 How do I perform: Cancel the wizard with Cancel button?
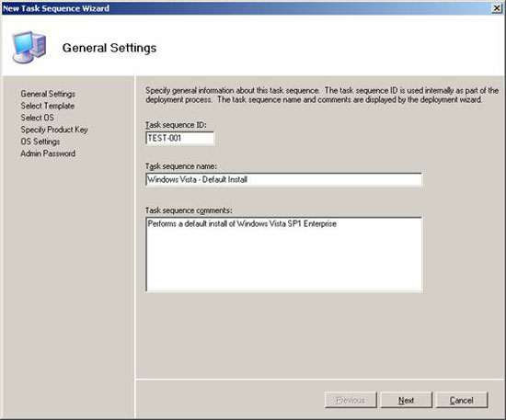(x=462, y=400)
